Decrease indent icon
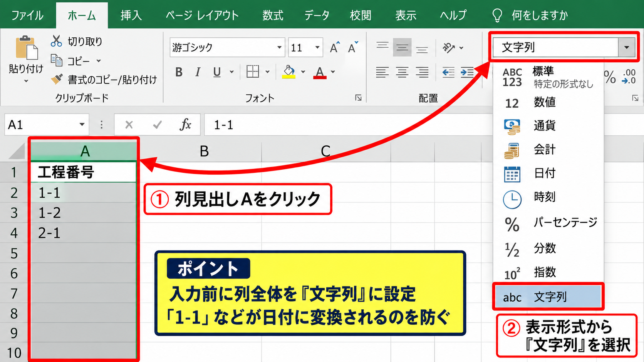The width and height of the screenshot is (644, 362). tap(448, 72)
